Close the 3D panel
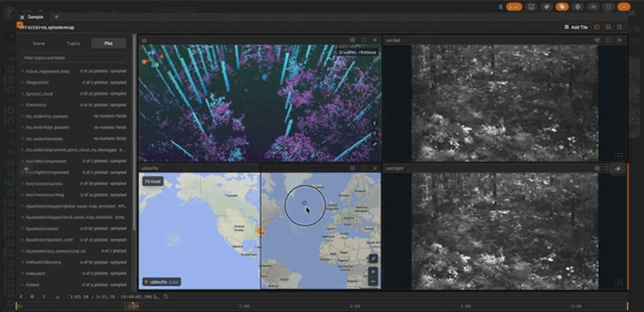The width and height of the screenshot is (644, 312). [375, 40]
